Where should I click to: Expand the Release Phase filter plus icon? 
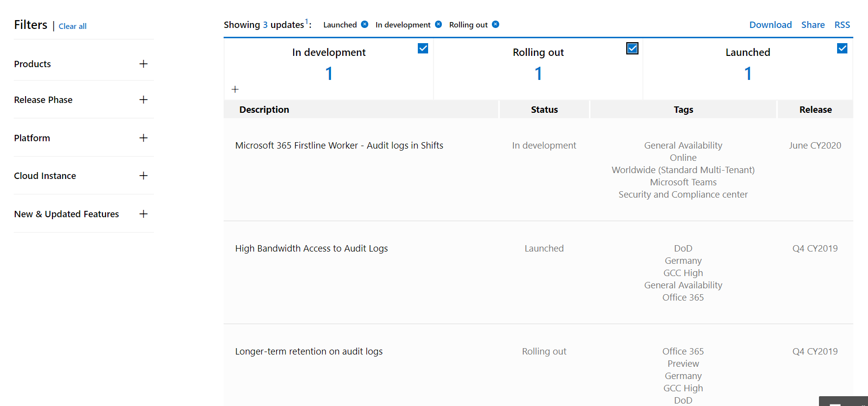pyautogui.click(x=143, y=100)
